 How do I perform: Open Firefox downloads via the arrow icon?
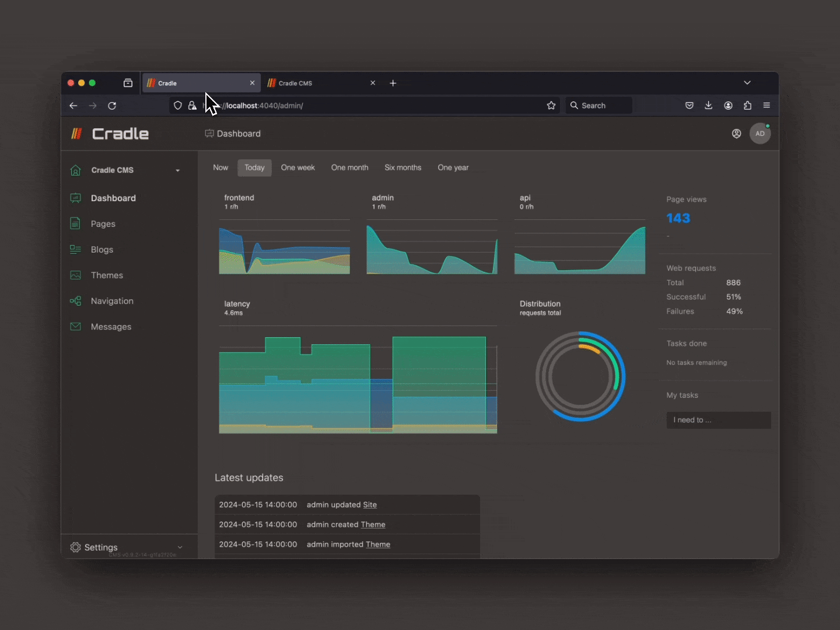point(708,106)
